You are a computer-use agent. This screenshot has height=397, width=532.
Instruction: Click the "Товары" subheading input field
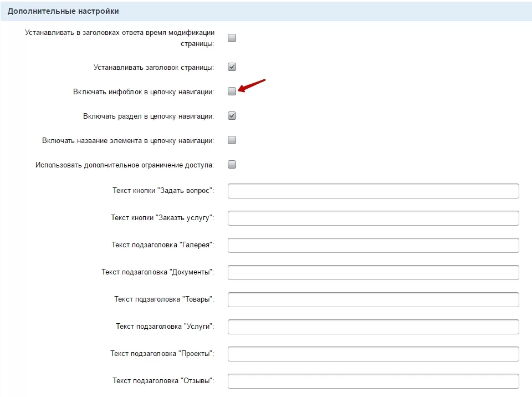pyautogui.click(x=373, y=299)
